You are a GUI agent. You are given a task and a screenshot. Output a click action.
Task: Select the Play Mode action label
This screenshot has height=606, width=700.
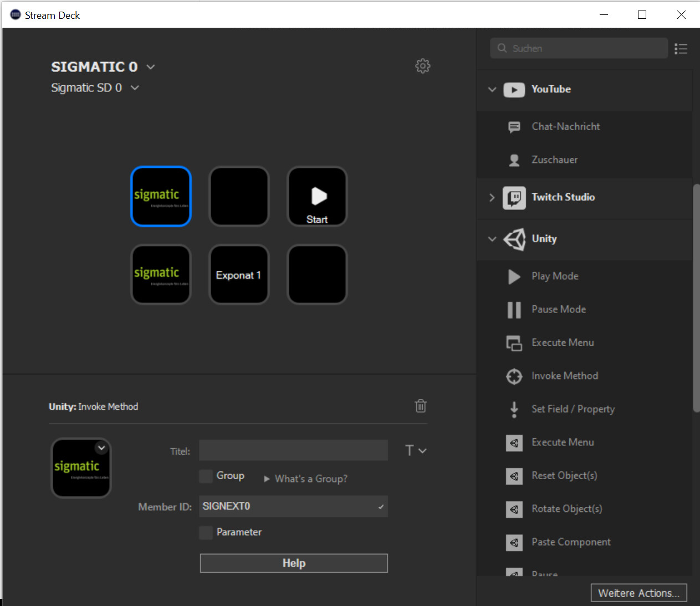click(x=555, y=276)
